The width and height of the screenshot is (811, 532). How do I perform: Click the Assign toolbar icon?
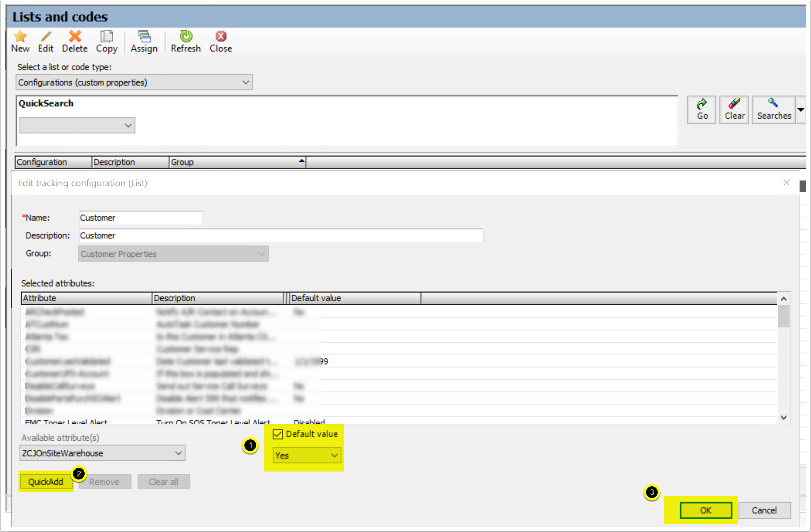tap(145, 36)
